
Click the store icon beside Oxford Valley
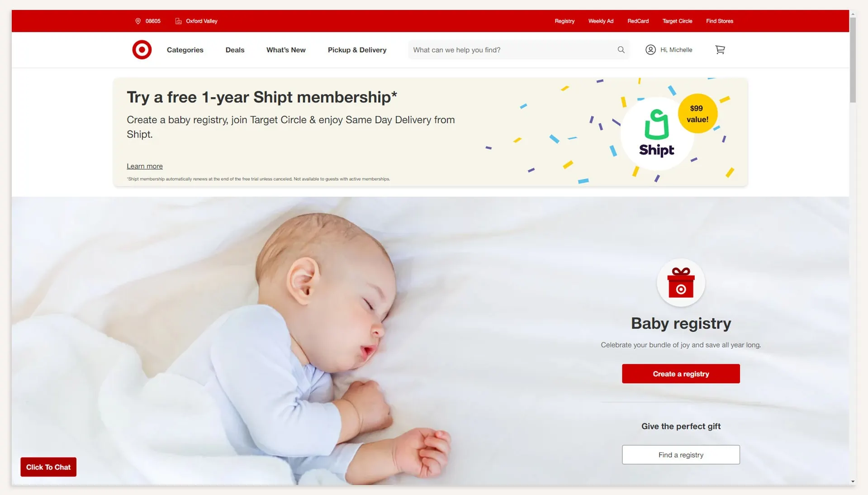[178, 21]
